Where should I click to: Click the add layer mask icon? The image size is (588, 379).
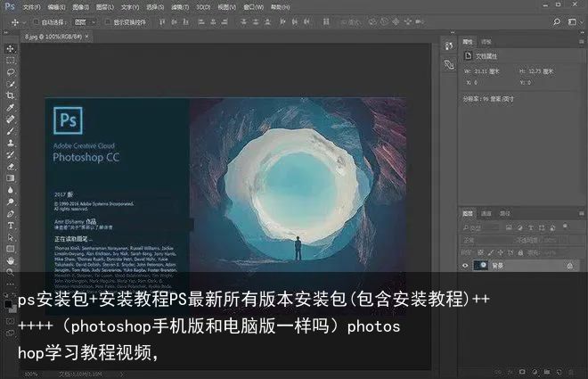[522, 372]
